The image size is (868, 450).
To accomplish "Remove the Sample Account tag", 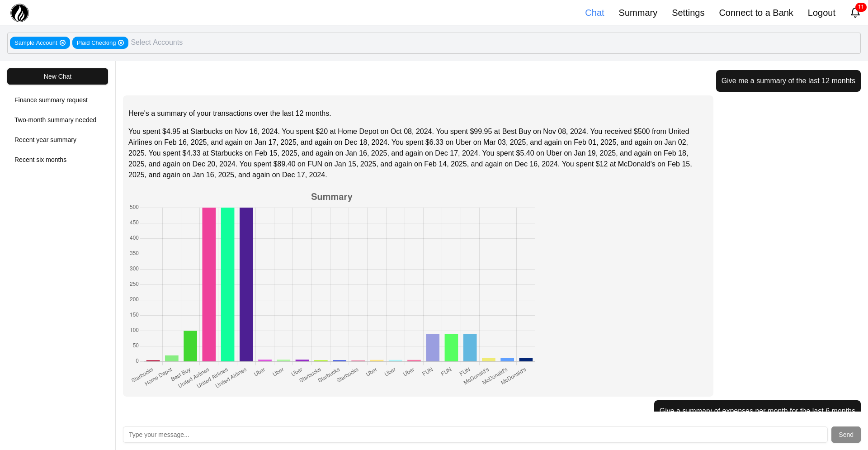I will click(63, 43).
